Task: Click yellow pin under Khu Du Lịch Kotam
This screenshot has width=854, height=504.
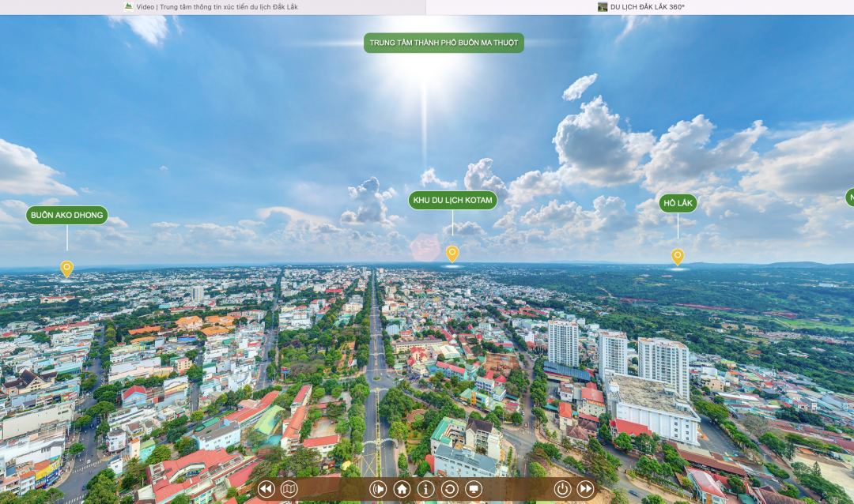Action: tap(452, 254)
